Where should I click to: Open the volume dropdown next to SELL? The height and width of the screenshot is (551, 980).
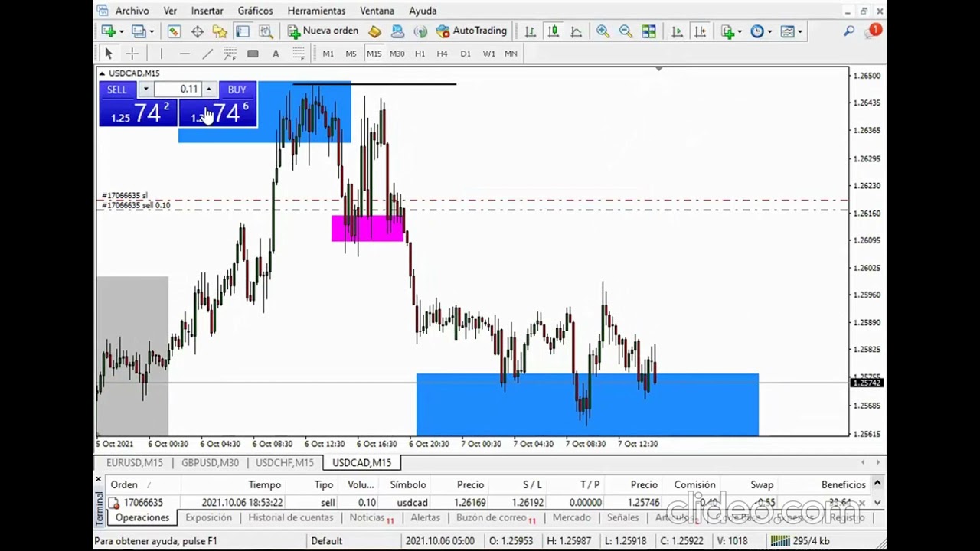point(145,90)
